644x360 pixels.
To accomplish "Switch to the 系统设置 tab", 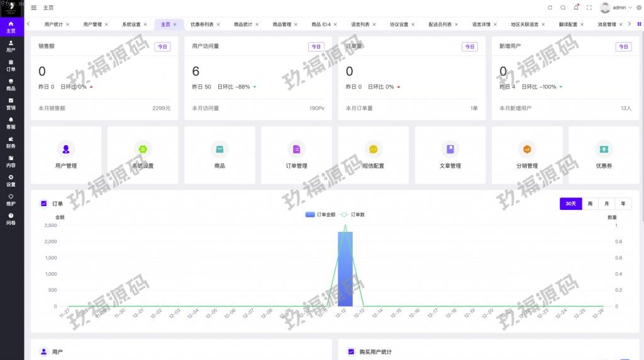I will (x=131, y=25).
